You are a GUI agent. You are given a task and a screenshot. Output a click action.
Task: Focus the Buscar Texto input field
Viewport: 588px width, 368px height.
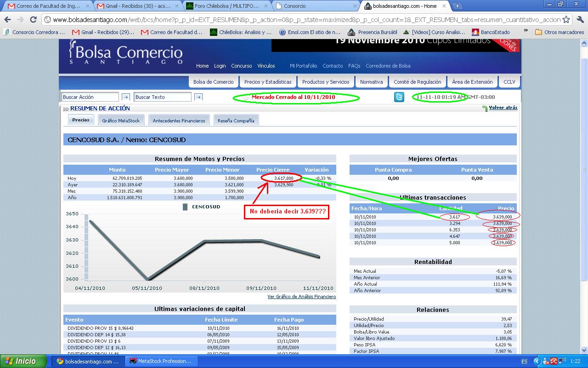tap(163, 97)
